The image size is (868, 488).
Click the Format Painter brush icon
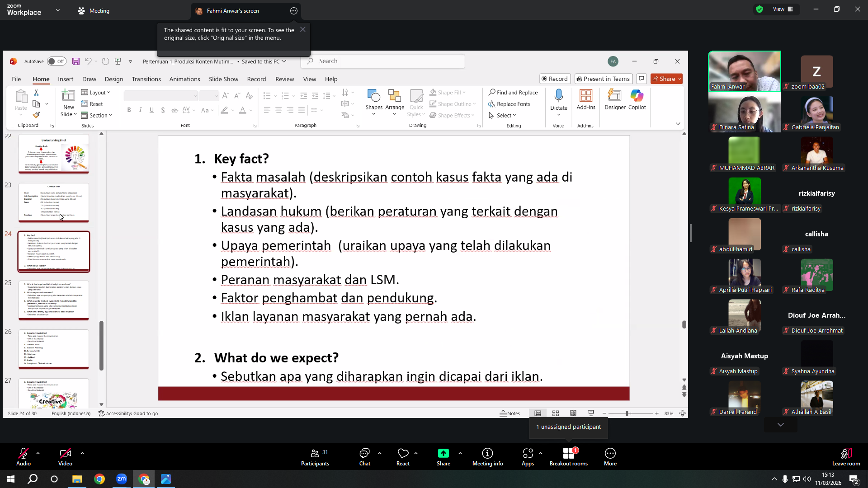coord(37,115)
